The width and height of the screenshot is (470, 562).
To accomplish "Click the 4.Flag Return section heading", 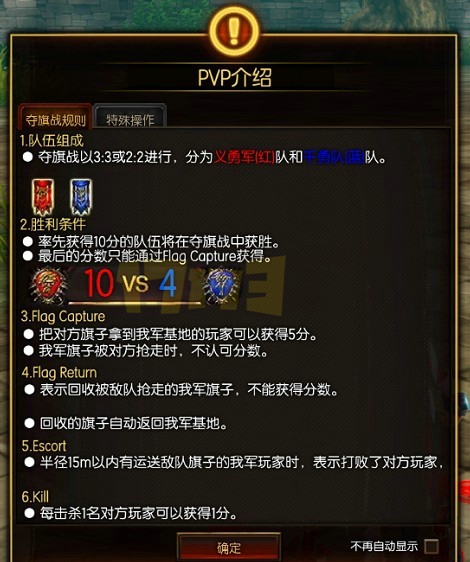I will click(x=59, y=372).
